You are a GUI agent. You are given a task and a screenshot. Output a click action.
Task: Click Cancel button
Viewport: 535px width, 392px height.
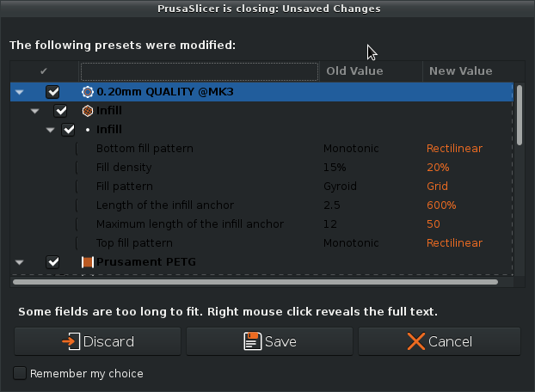point(440,341)
